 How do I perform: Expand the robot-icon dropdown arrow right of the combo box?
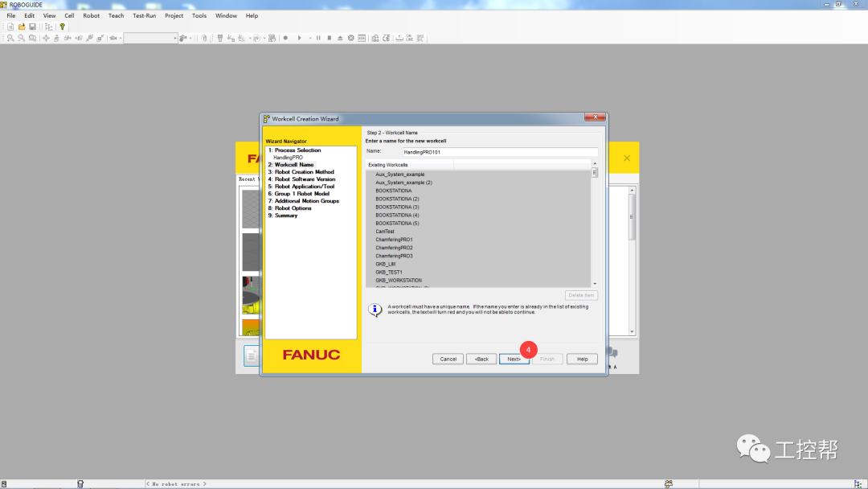pos(190,39)
